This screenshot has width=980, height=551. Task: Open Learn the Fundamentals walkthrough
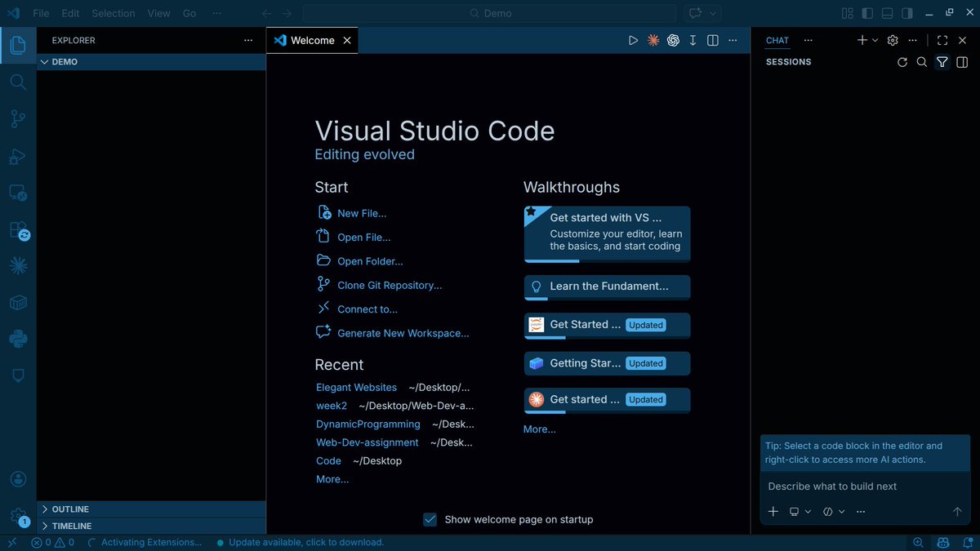(607, 287)
